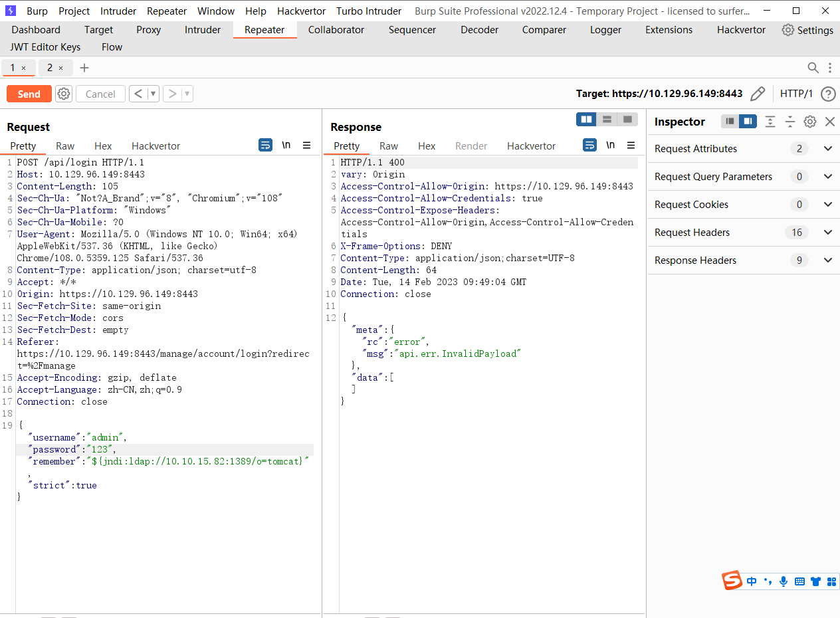840x618 pixels.
Task: Open Intruder menu in menu bar
Action: pyautogui.click(x=118, y=11)
